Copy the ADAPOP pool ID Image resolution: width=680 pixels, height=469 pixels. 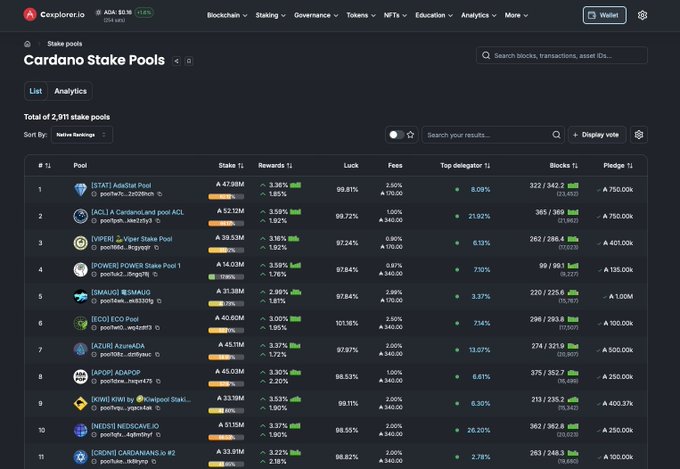click(x=158, y=381)
